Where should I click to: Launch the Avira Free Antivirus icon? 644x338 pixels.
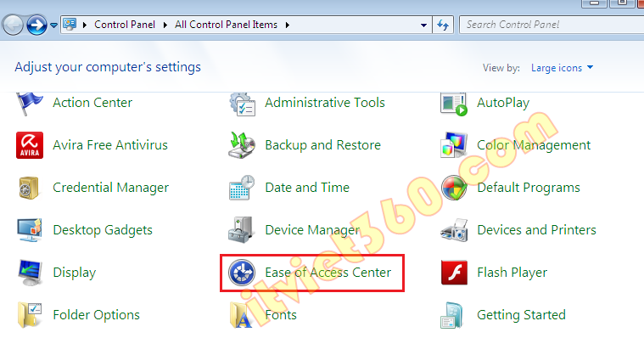30,145
